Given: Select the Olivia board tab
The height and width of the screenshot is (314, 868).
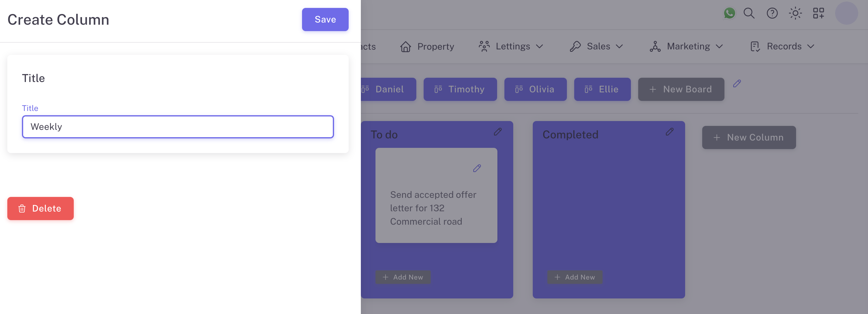Looking at the screenshot, I should 535,89.
